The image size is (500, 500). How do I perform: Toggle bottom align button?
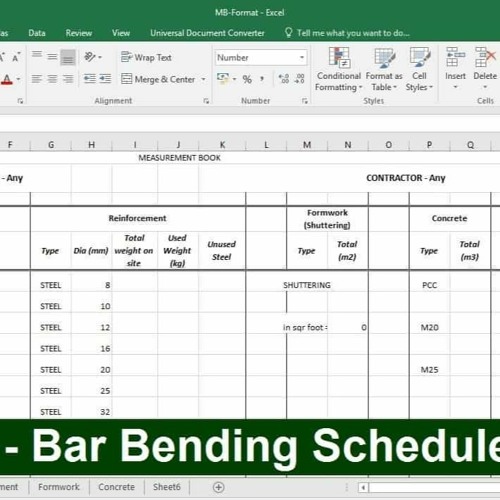point(68,57)
